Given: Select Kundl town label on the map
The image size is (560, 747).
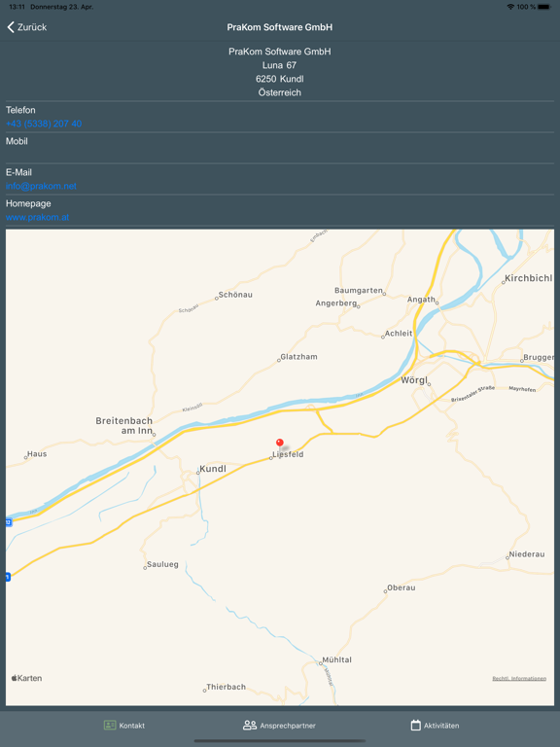Looking at the screenshot, I should click(213, 469).
